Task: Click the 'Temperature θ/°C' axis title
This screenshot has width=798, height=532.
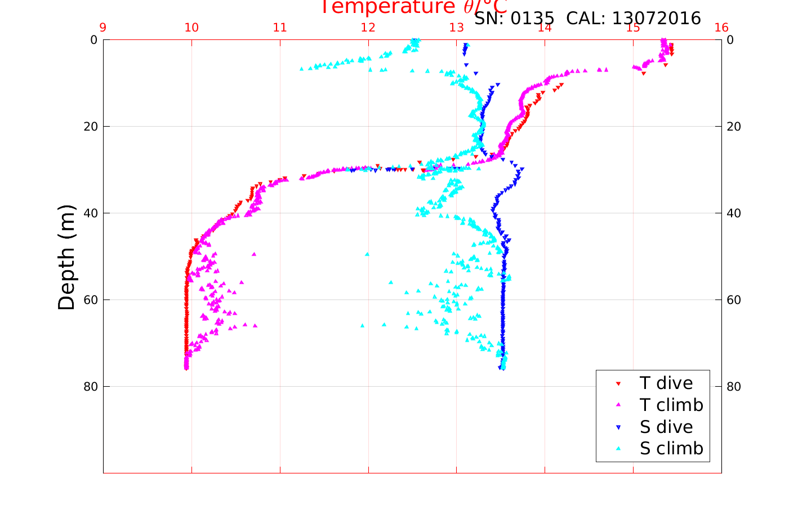Action: 414,7
